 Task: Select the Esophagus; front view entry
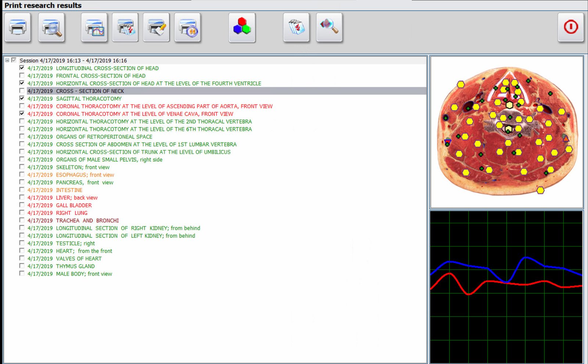(71, 175)
